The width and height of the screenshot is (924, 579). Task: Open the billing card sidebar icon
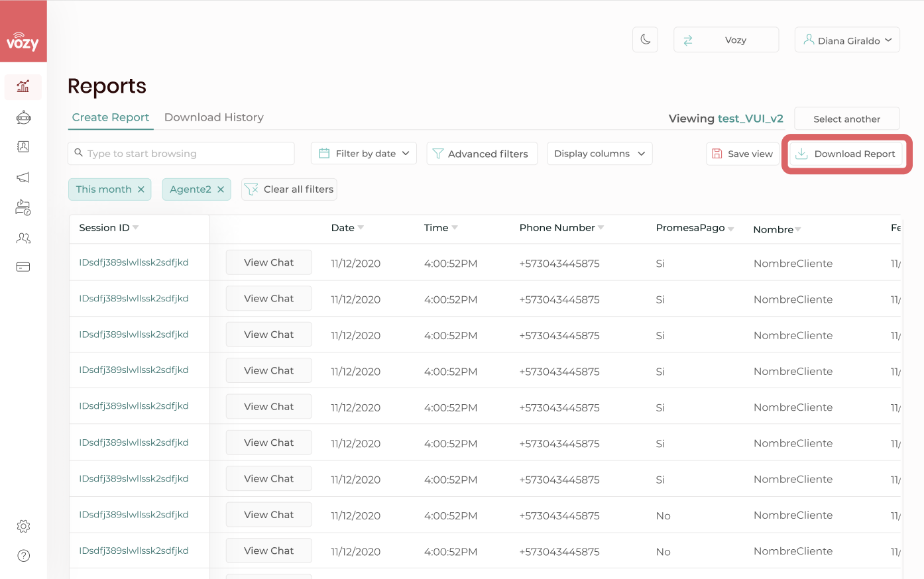click(x=23, y=267)
